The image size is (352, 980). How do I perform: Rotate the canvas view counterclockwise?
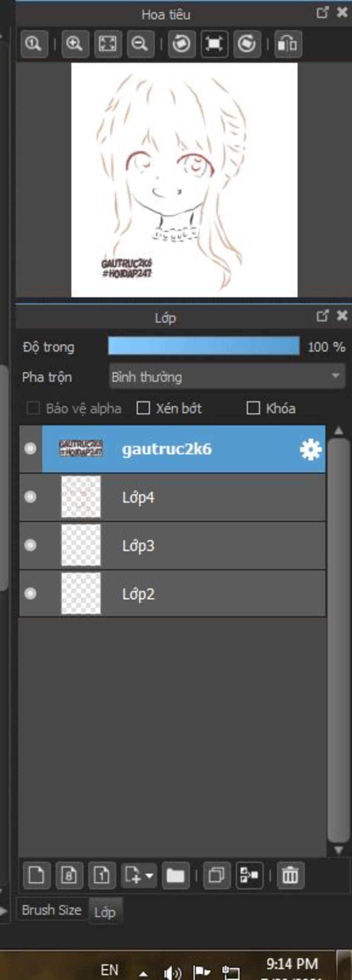[x=181, y=44]
